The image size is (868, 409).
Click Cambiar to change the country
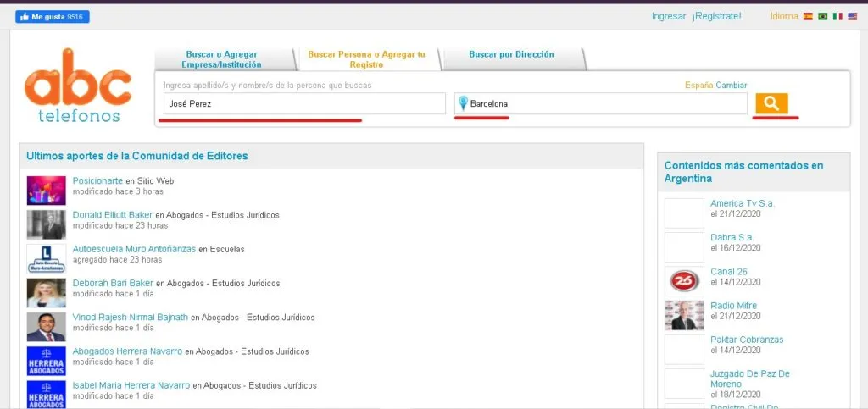click(x=731, y=86)
